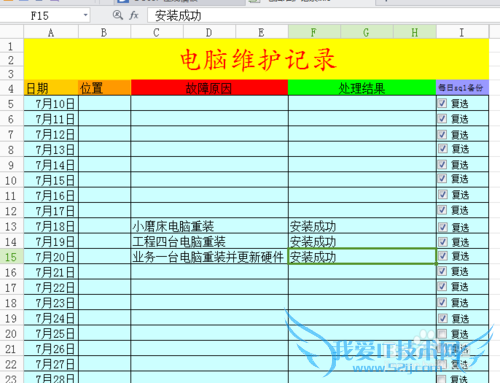Viewport: 500px width, 383px height.
Task: Select column G header
Action: pos(367,32)
